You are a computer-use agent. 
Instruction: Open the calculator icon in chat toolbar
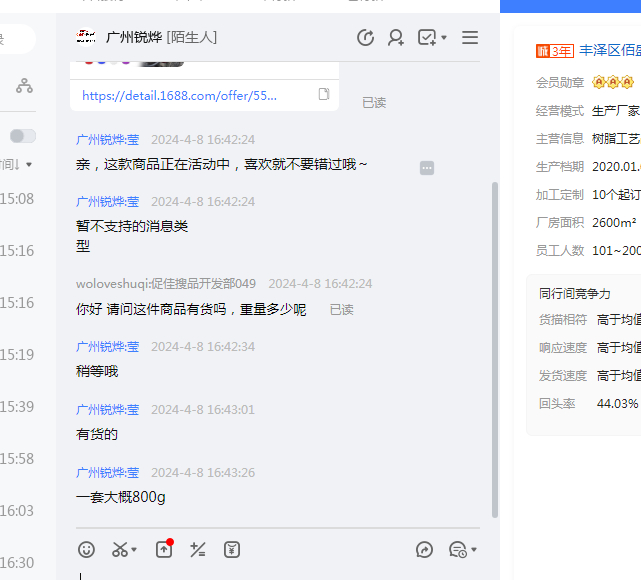198,549
